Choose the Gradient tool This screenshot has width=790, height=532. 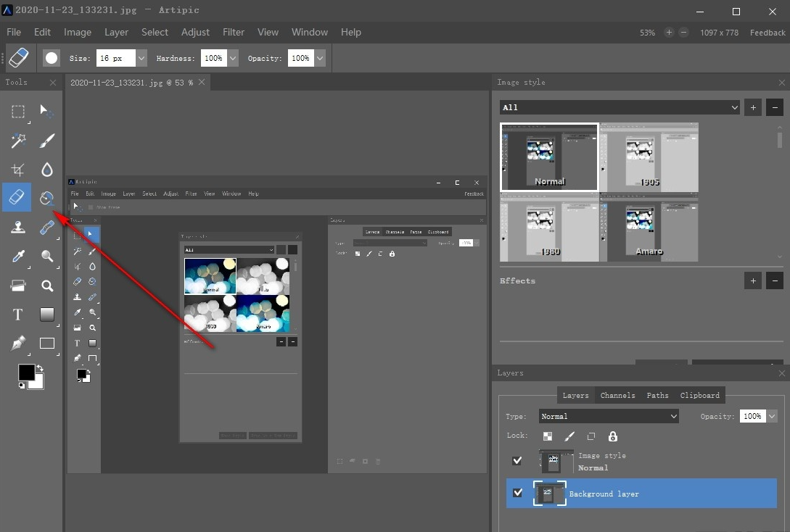tap(47, 315)
